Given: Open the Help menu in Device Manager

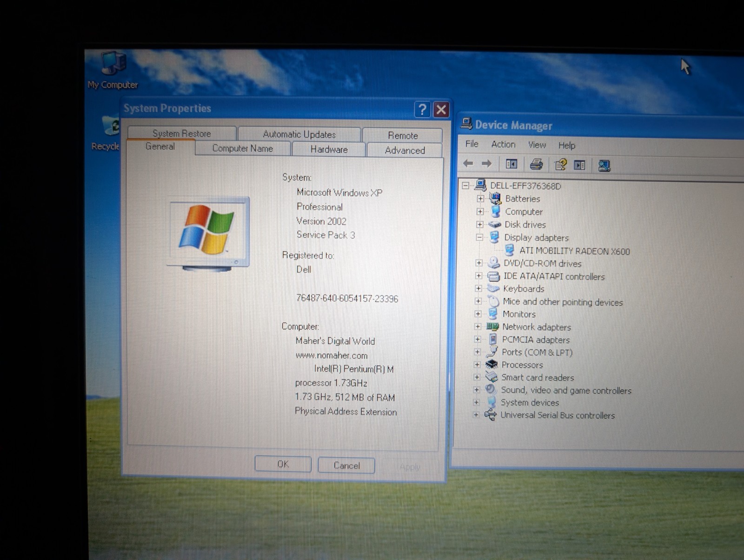Looking at the screenshot, I should pyautogui.click(x=566, y=146).
